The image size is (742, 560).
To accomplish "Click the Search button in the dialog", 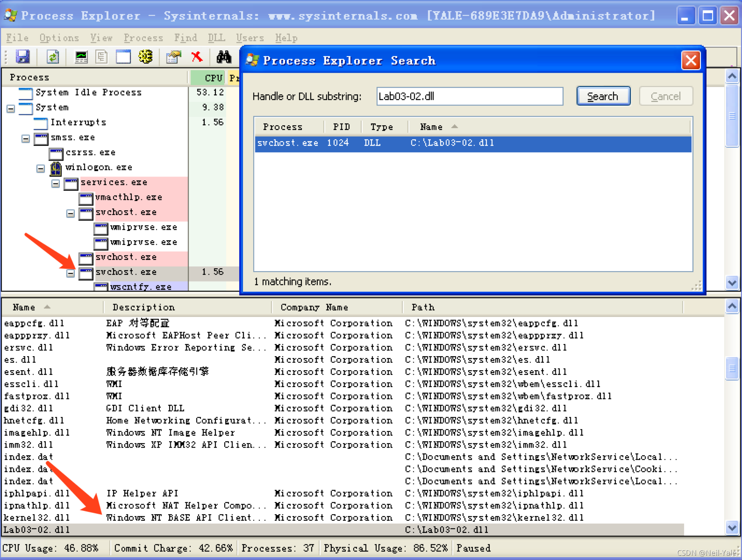I will [603, 96].
